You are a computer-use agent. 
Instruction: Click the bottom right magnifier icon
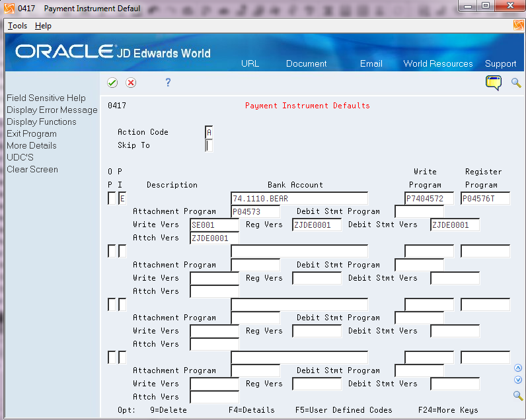coord(518,396)
